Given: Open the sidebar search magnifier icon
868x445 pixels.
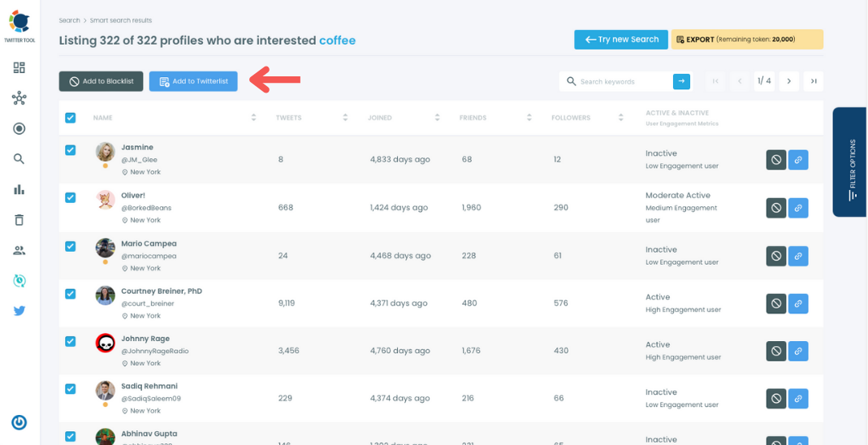Looking at the screenshot, I should click(19, 159).
